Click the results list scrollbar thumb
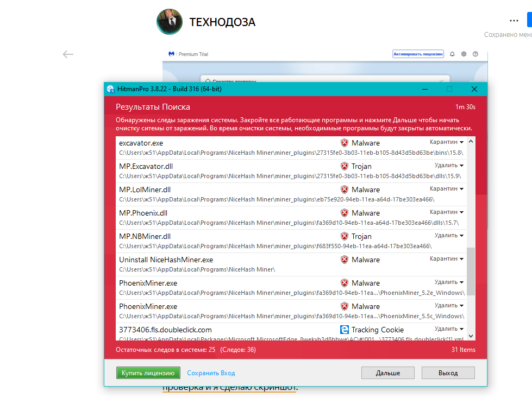Screen dimensions: 532x410 (x=471, y=272)
